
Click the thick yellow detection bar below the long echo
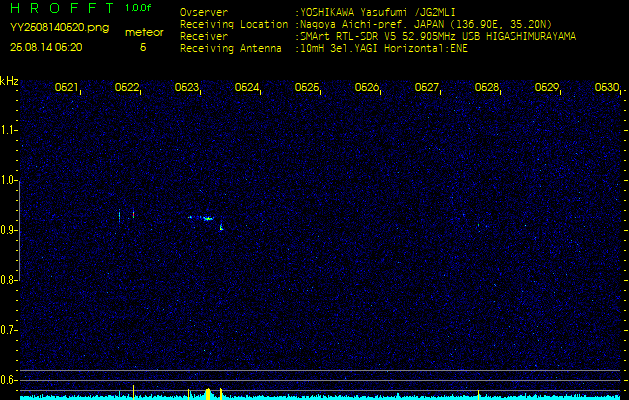[208, 394]
